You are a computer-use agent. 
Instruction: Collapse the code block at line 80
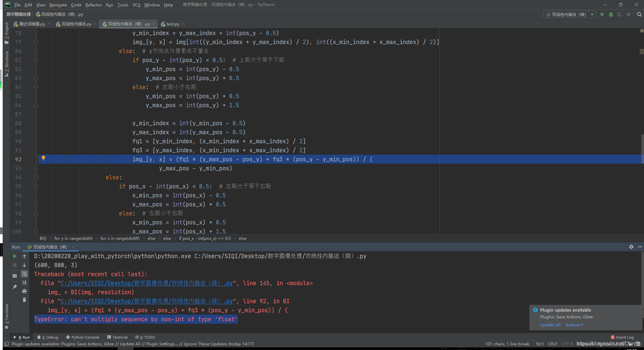[36, 51]
